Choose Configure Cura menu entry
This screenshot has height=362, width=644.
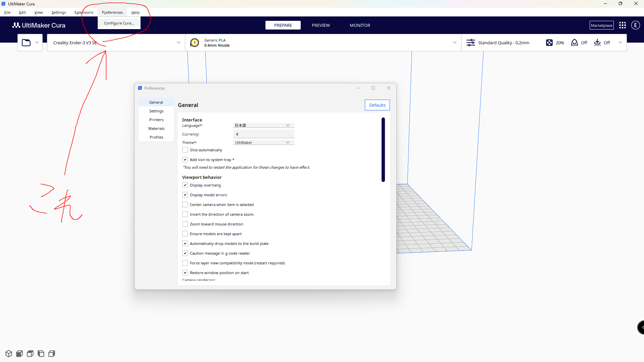tap(119, 23)
